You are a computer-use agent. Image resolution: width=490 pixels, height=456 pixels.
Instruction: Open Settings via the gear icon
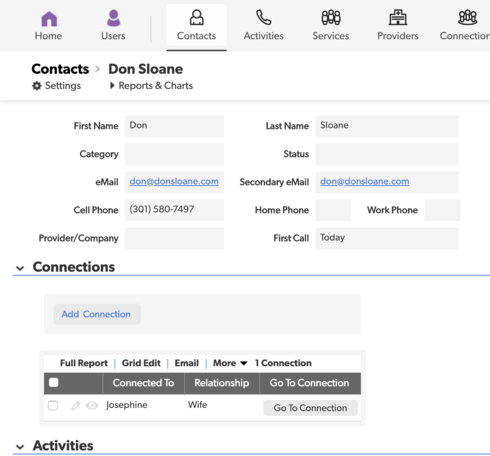[37, 86]
